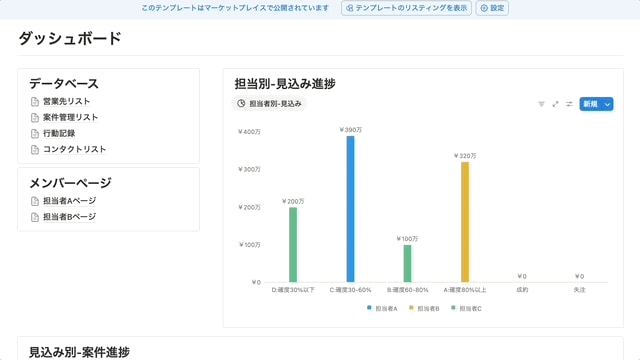Screen dimensions: 640x360
Task: Click テンプレートのリスティングを表示 button
Action: pyautogui.click(x=407, y=8)
